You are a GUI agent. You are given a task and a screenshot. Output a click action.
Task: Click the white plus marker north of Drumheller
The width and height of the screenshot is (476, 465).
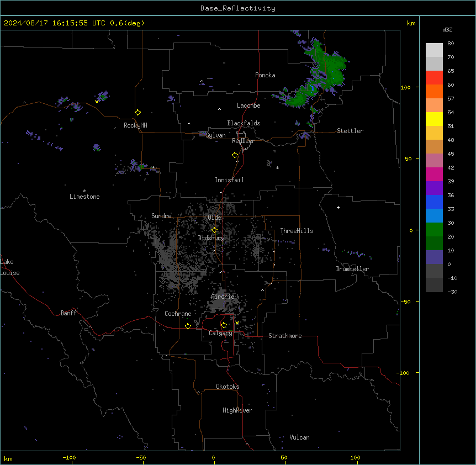point(338,207)
